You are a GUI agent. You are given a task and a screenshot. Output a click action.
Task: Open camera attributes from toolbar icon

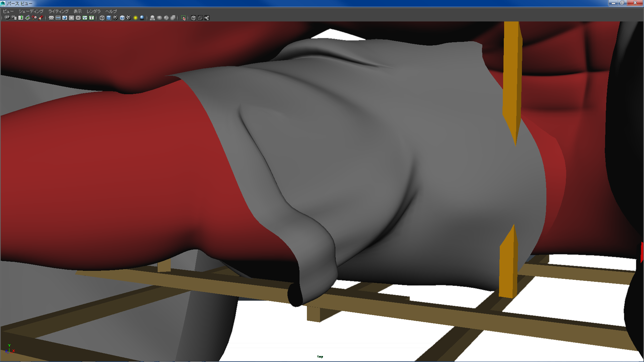pyautogui.click(x=14, y=18)
